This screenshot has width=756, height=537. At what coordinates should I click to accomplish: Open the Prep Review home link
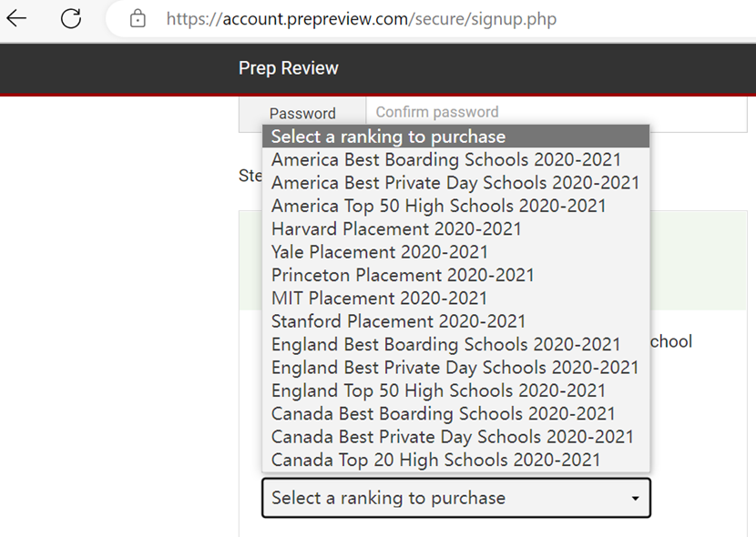[289, 68]
